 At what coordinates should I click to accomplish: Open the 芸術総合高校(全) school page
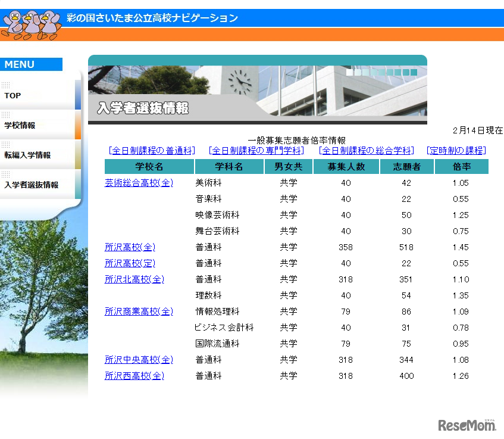(139, 183)
